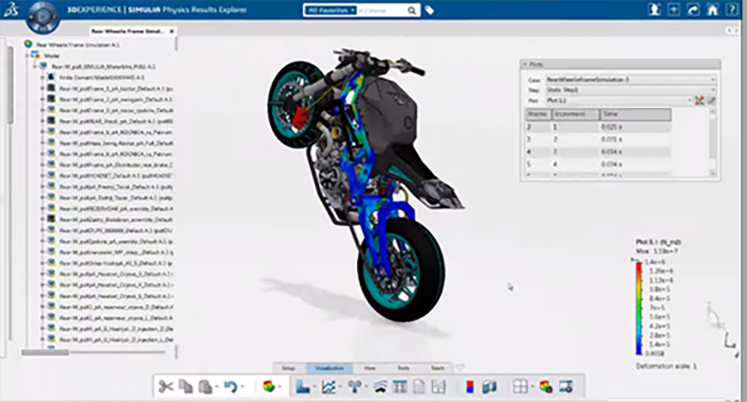Click the tag icon beside search box
Image resolution: width=747 pixels, height=402 pixels.
[429, 10]
